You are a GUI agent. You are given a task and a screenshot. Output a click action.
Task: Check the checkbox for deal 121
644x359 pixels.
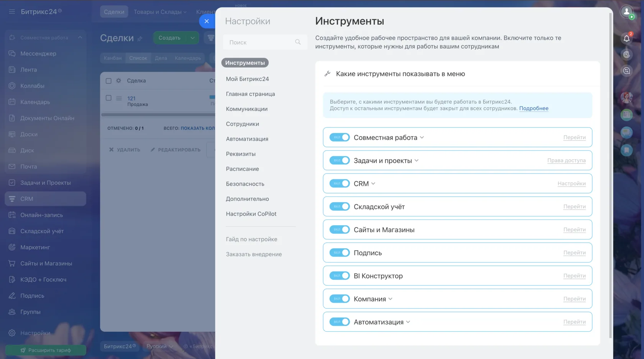pyautogui.click(x=108, y=98)
